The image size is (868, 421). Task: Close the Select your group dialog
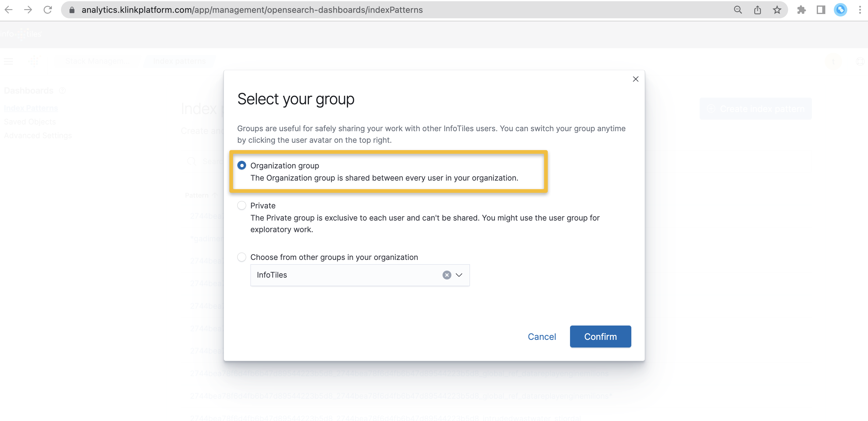coord(636,79)
